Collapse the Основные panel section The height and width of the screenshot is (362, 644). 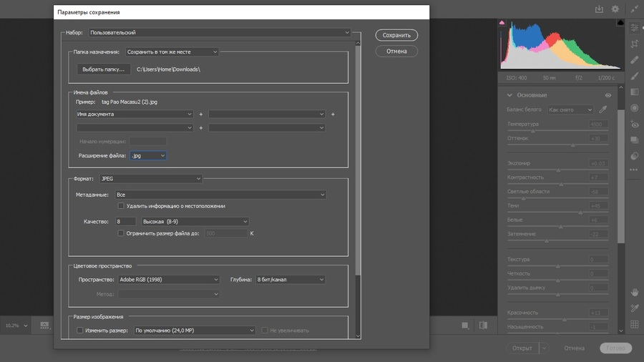click(509, 95)
